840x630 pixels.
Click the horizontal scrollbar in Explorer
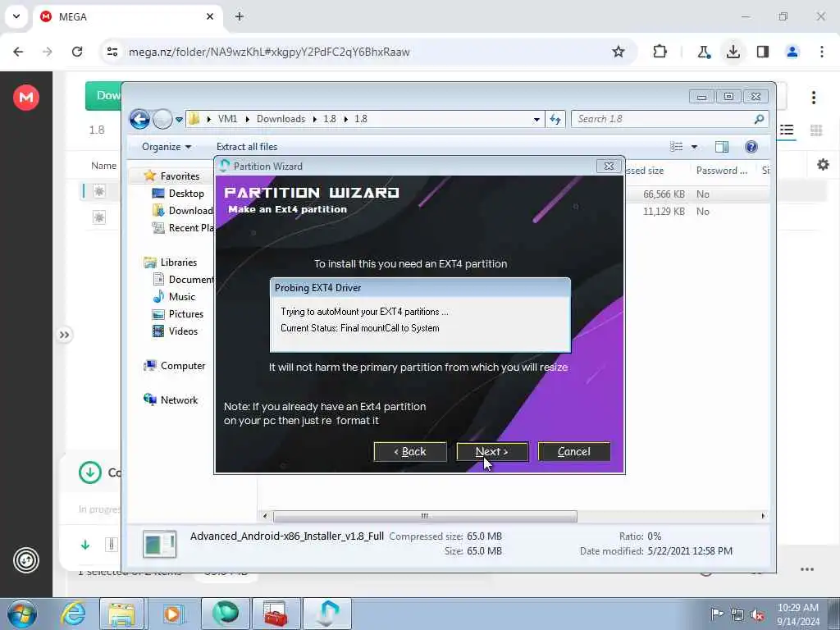click(426, 516)
